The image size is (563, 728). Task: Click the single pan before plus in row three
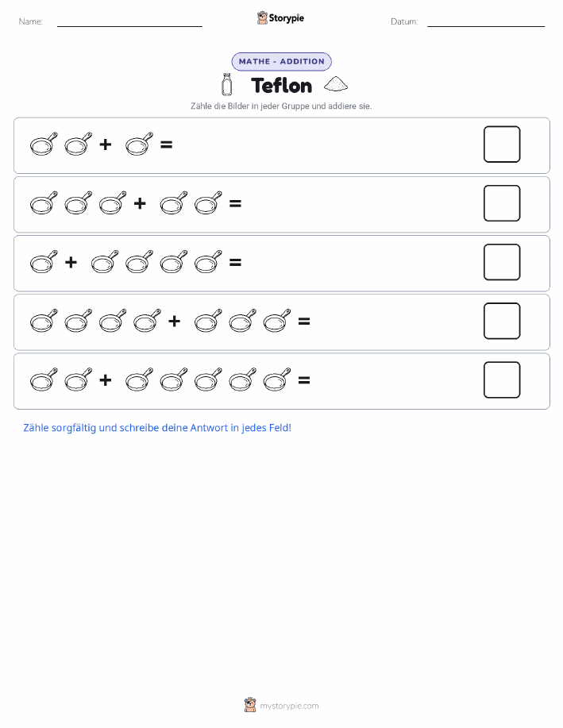click(44, 262)
